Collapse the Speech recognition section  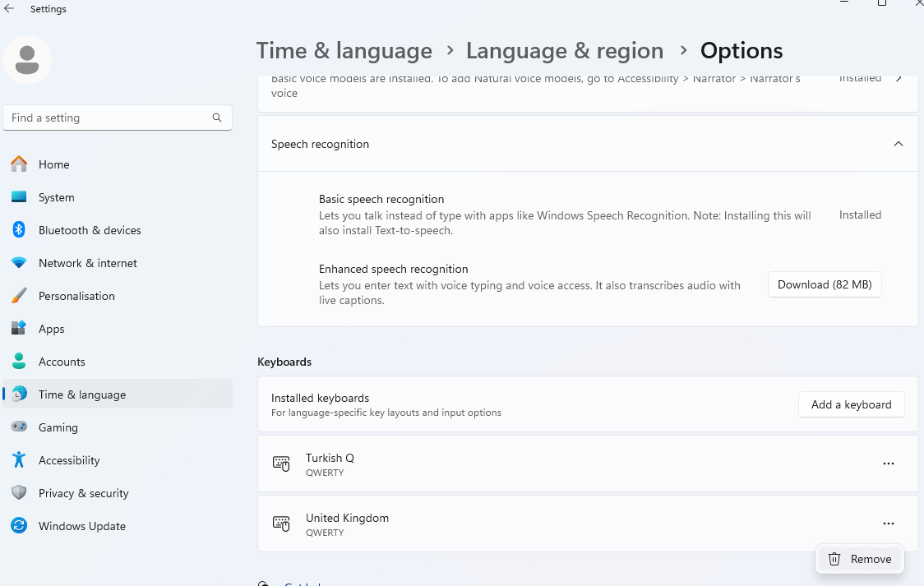[898, 144]
